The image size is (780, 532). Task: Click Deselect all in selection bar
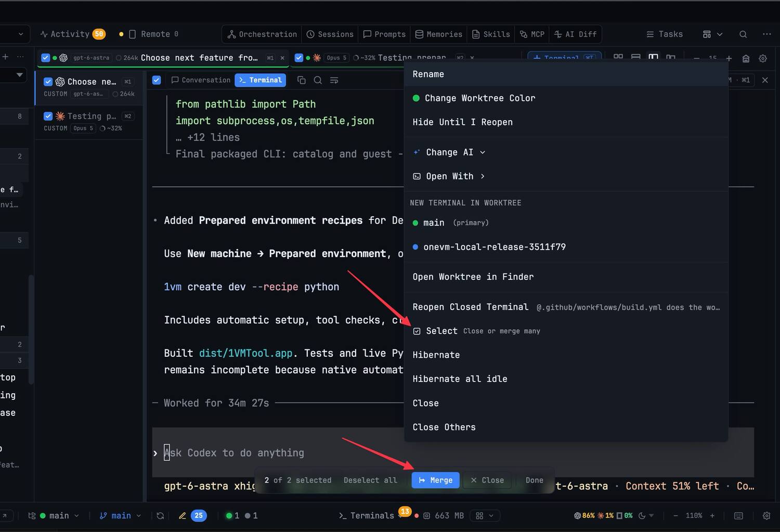[370, 480]
